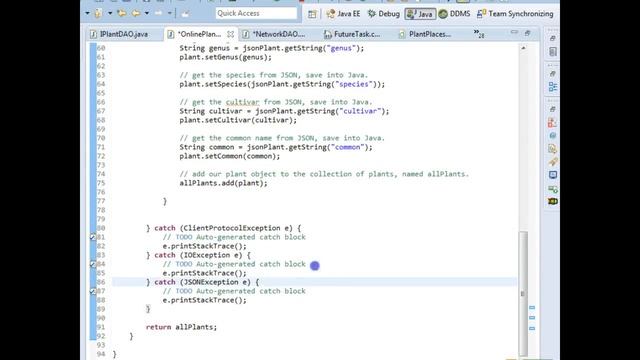Click the "allPlants.add(plant);" line
This screenshot has width=640, height=360.
(x=223, y=183)
